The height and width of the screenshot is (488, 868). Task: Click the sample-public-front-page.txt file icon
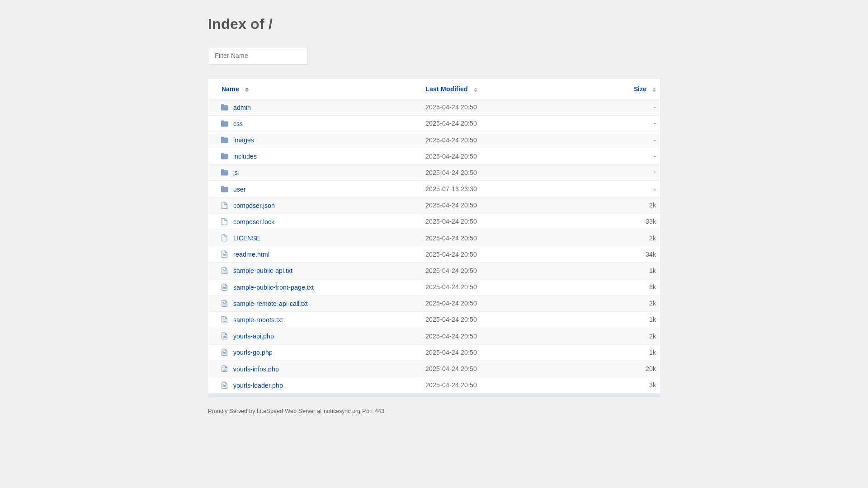pyautogui.click(x=224, y=287)
